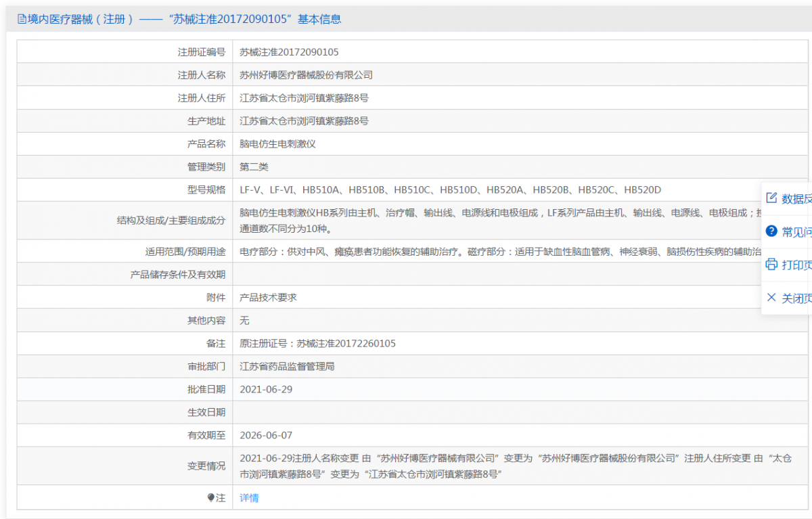Click 江苏省药品监督管理局 approval department

click(288, 367)
